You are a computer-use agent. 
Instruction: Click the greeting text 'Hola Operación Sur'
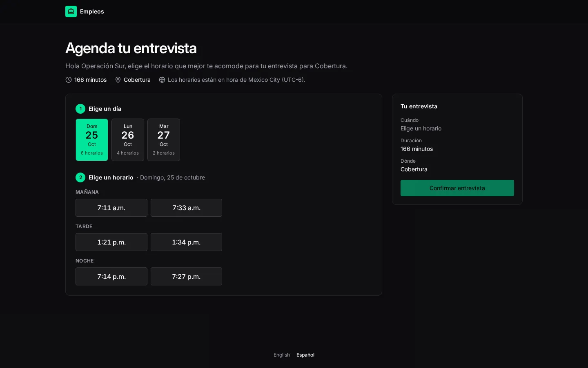pyautogui.click(x=95, y=66)
